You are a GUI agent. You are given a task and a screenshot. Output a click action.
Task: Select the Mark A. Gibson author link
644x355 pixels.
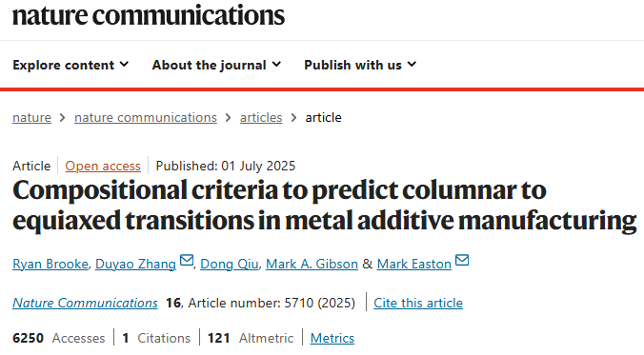(x=312, y=264)
